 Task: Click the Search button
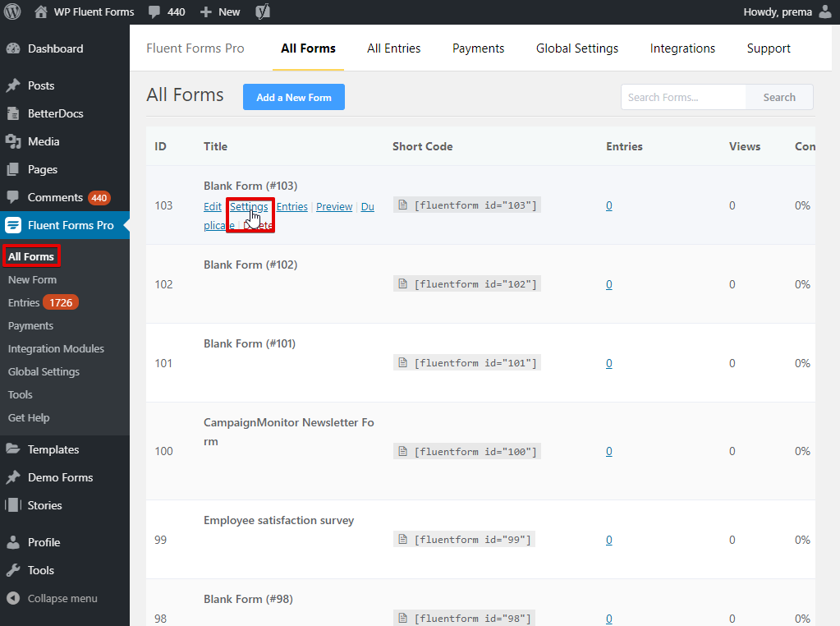pos(779,97)
